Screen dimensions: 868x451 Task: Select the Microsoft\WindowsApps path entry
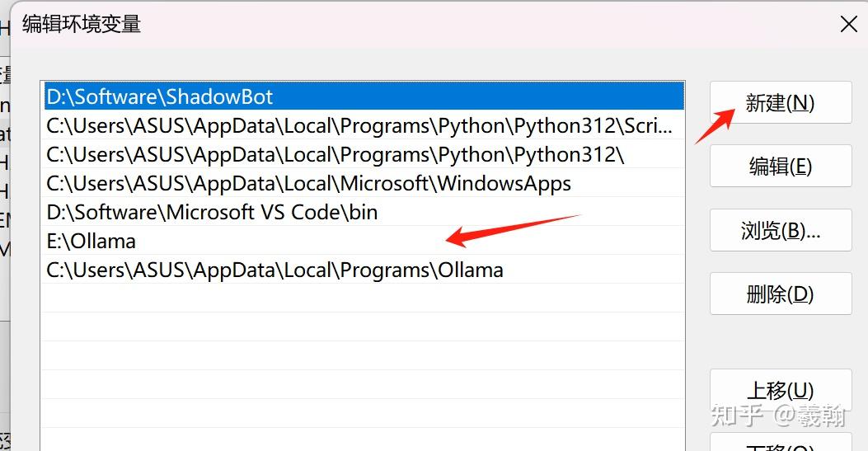(364, 183)
